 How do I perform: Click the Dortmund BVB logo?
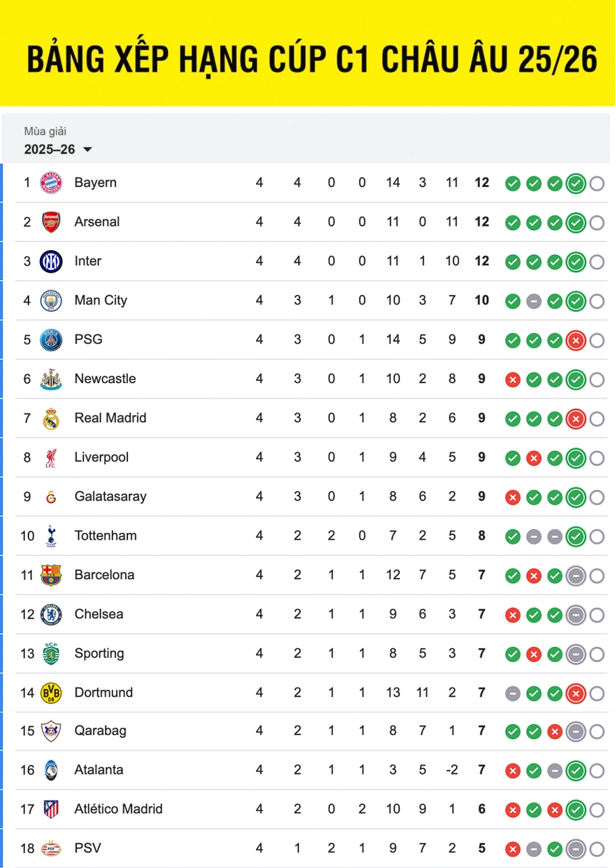tap(51, 693)
